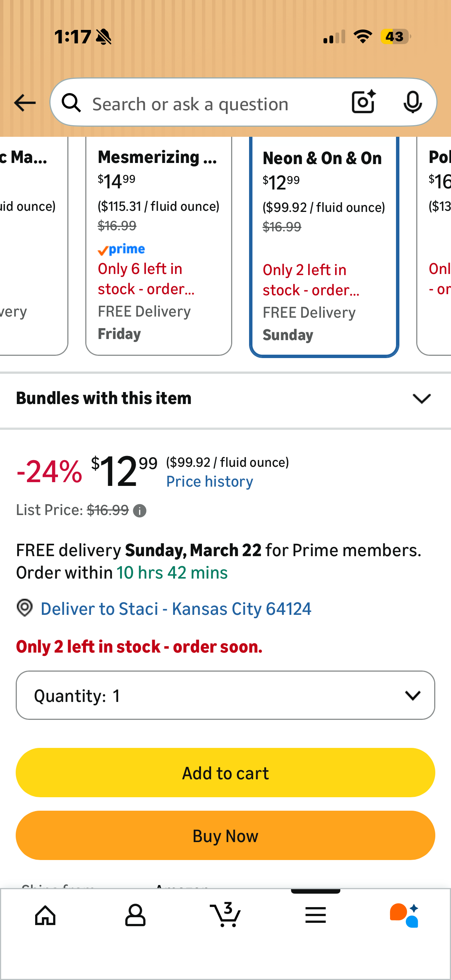Screen dimensions: 451x980
Task: Tap Deliver to Staci - Kansas City link
Action: point(176,609)
